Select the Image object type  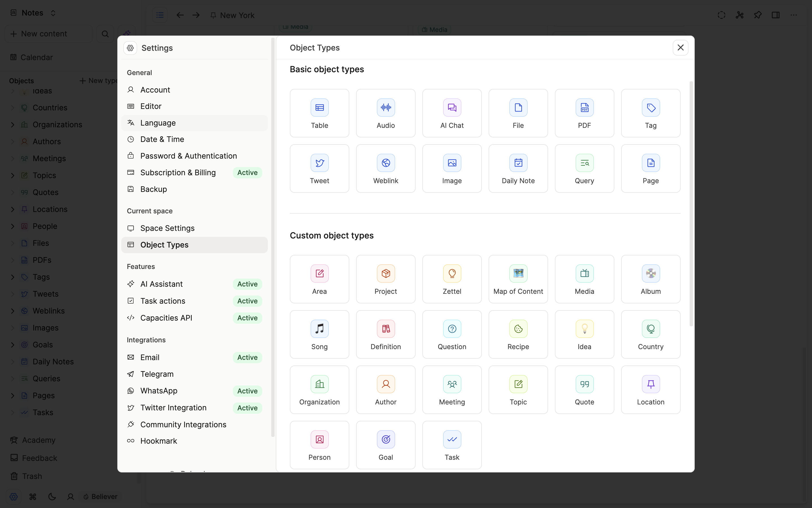coord(452,168)
